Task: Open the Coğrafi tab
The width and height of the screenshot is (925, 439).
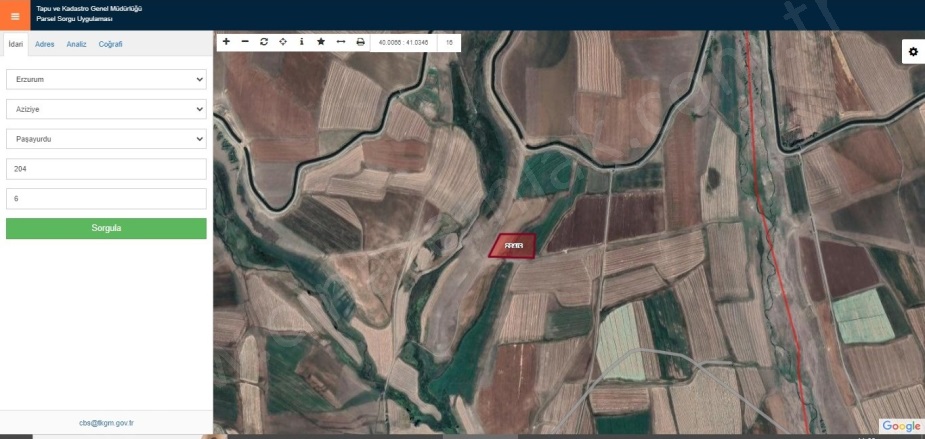Action: pos(110,44)
